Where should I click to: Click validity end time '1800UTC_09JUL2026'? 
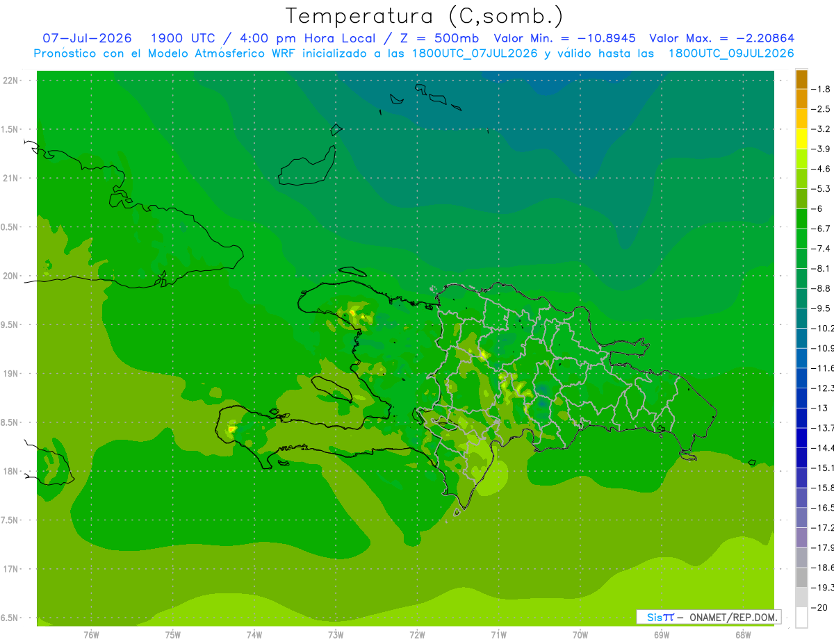pyautogui.click(x=731, y=53)
